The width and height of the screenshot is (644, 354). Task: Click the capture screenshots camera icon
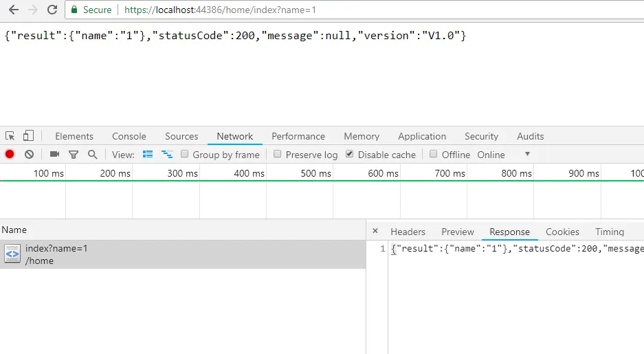pos(54,155)
